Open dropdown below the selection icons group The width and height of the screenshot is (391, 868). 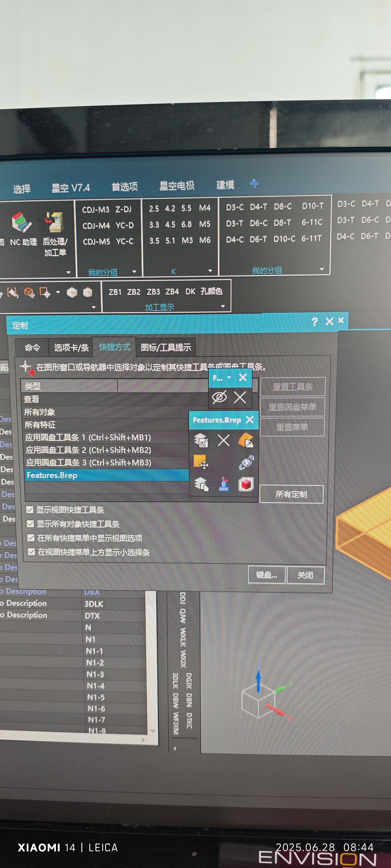pyautogui.click(x=94, y=307)
